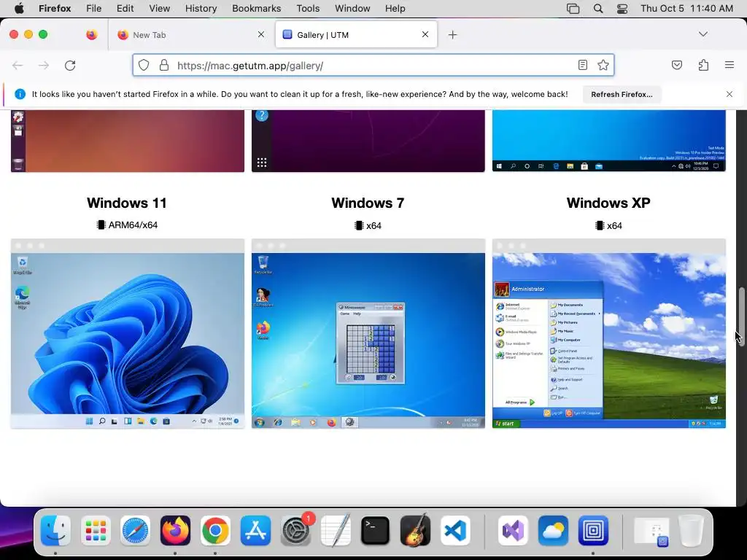Open Stage Manager windows icon in menu bar
747x560 pixels.
point(573,8)
